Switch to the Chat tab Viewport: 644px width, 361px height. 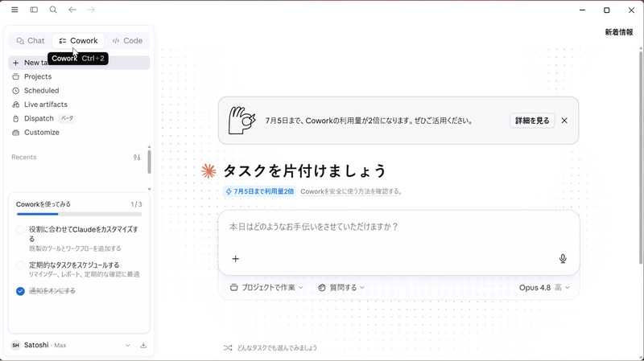(31, 41)
